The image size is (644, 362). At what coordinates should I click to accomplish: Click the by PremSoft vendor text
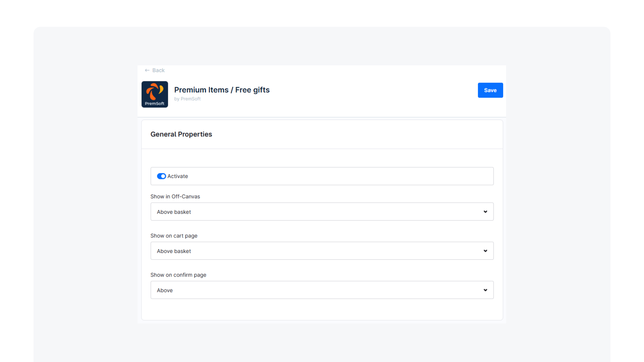pyautogui.click(x=187, y=99)
